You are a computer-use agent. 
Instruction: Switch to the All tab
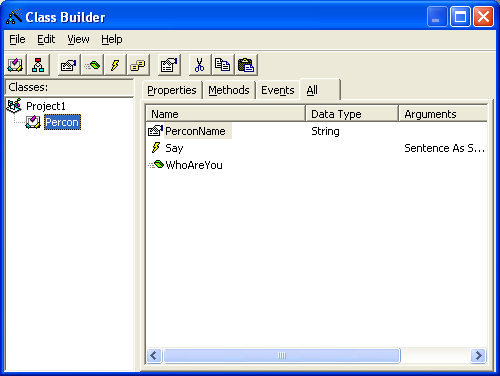point(320,90)
